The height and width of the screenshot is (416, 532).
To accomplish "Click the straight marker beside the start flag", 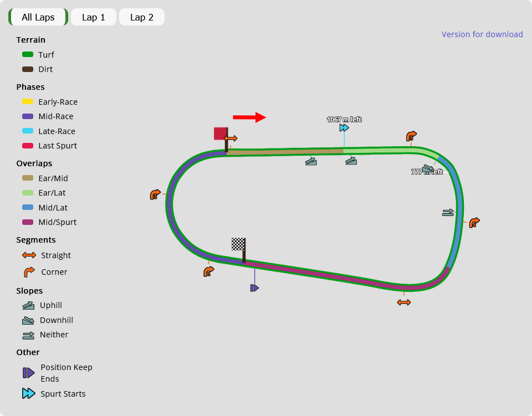I will pyautogui.click(x=231, y=138).
